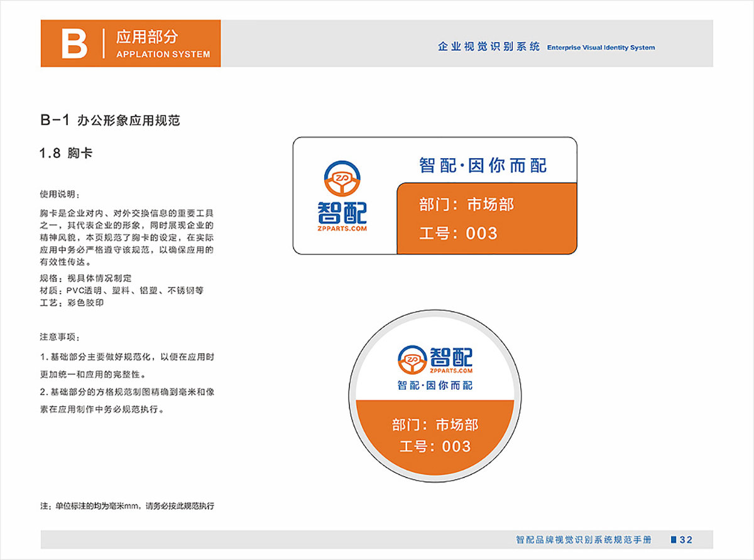Click the footnote about 毫米mm units
754x560 pixels.
pos(127,505)
